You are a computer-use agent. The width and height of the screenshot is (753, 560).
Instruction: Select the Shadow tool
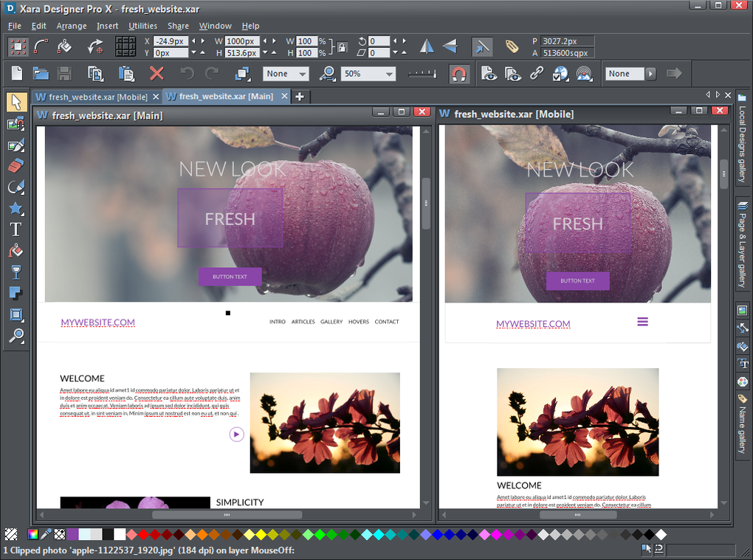[16, 293]
